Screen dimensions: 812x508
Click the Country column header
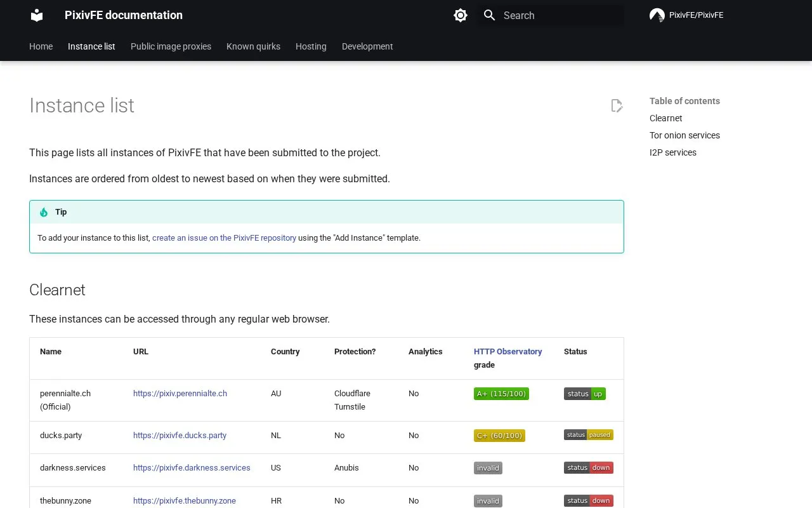tap(285, 352)
